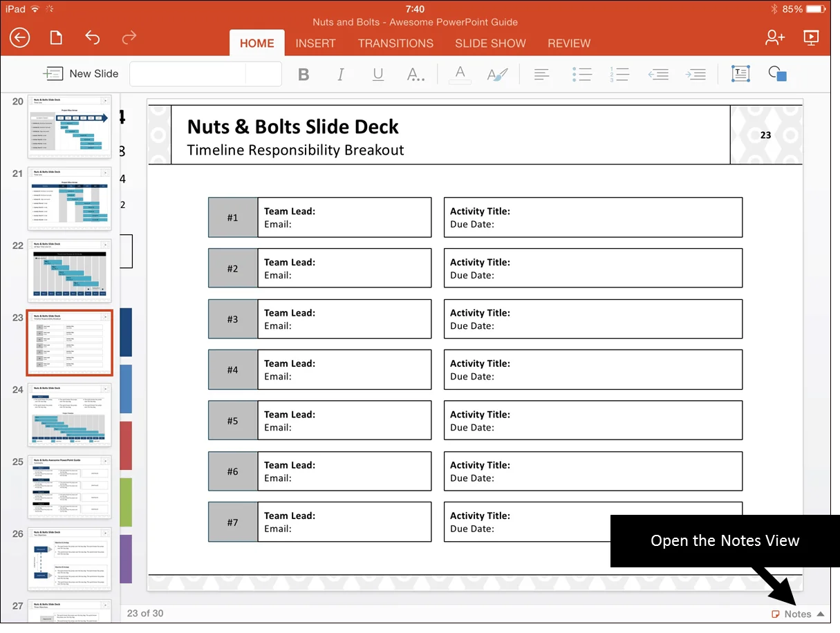This screenshot has width=840, height=633.
Task: Select slide 22 thumbnail
Action: [69, 270]
